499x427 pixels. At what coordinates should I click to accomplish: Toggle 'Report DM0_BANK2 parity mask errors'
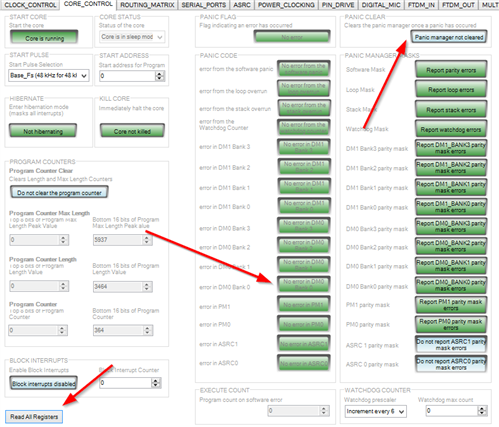451,247
